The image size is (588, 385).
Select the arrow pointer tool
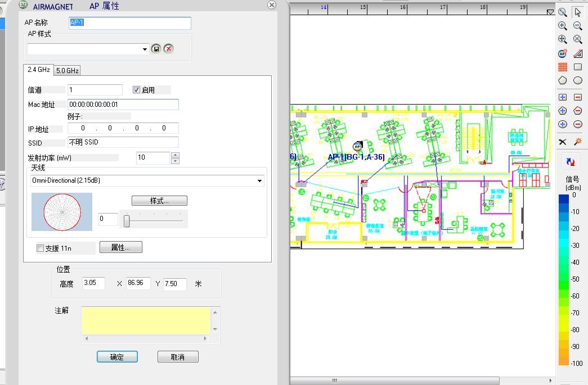[x=577, y=12]
